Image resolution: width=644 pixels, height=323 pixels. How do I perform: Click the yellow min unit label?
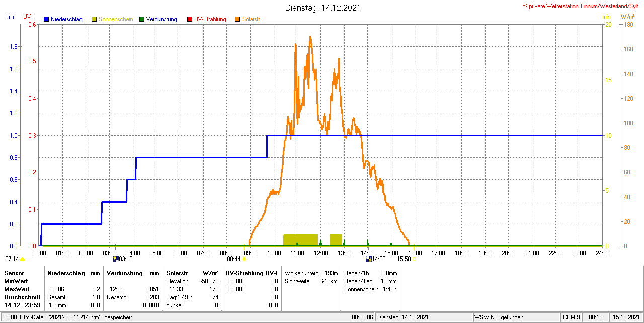tap(606, 17)
